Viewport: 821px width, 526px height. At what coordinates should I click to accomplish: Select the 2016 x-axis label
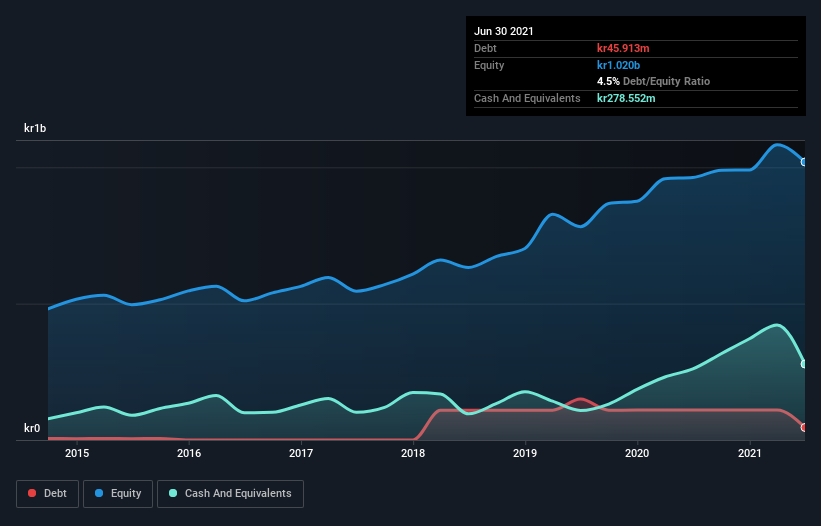pyautogui.click(x=189, y=453)
